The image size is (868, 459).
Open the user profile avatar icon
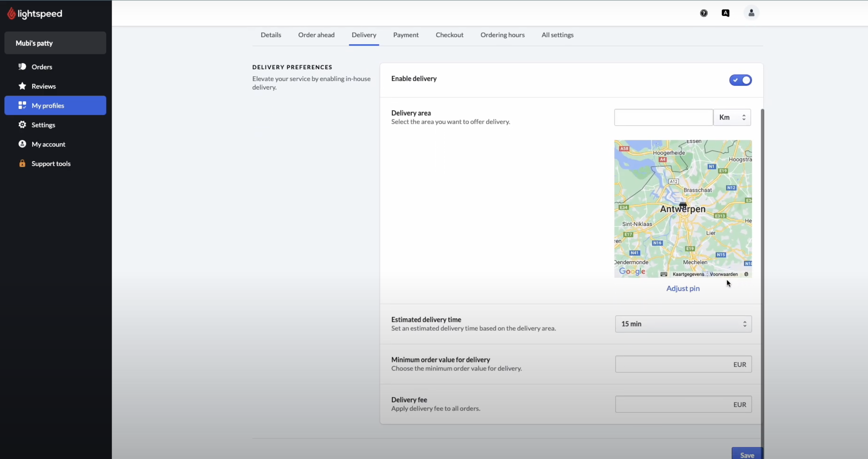pos(751,13)
